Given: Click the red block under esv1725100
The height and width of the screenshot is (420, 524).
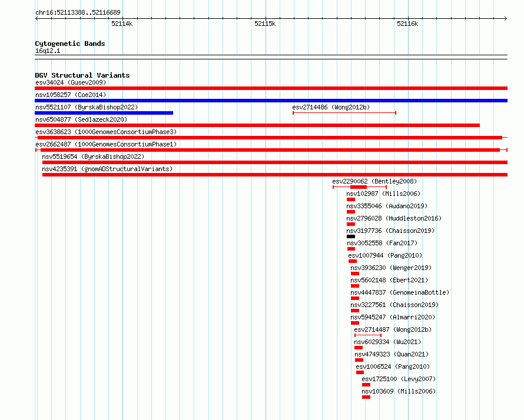Looking at the screenshot, I should click(x=366, y=385).
